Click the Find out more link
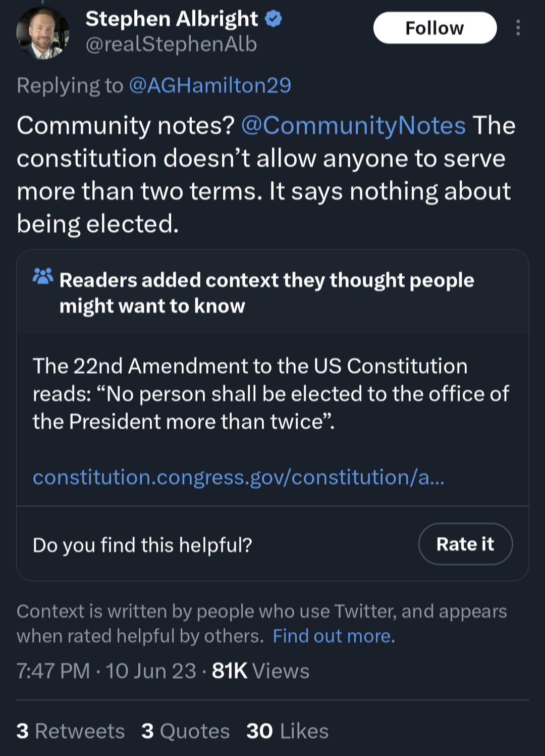545x756 pixels. pos(332,636)
